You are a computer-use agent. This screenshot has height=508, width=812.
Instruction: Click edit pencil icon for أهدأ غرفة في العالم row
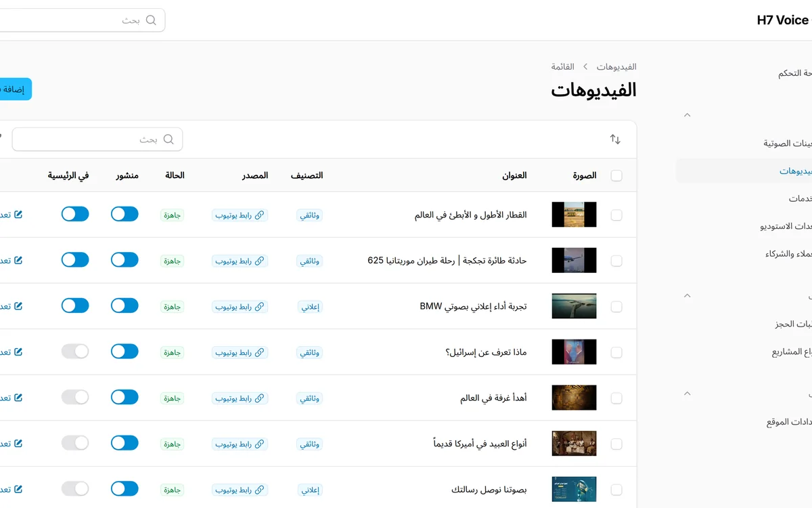pyautogui.click(x=18, y=398)
